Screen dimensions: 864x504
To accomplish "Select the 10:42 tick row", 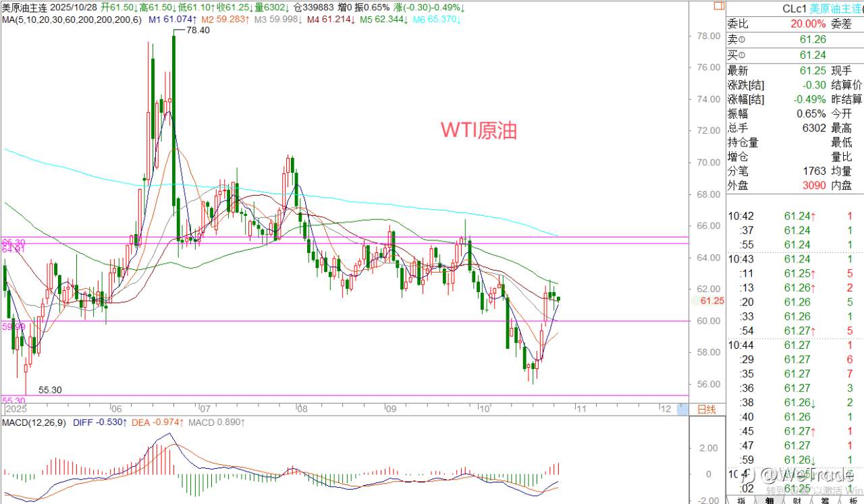I will click(x=795, y=216).
